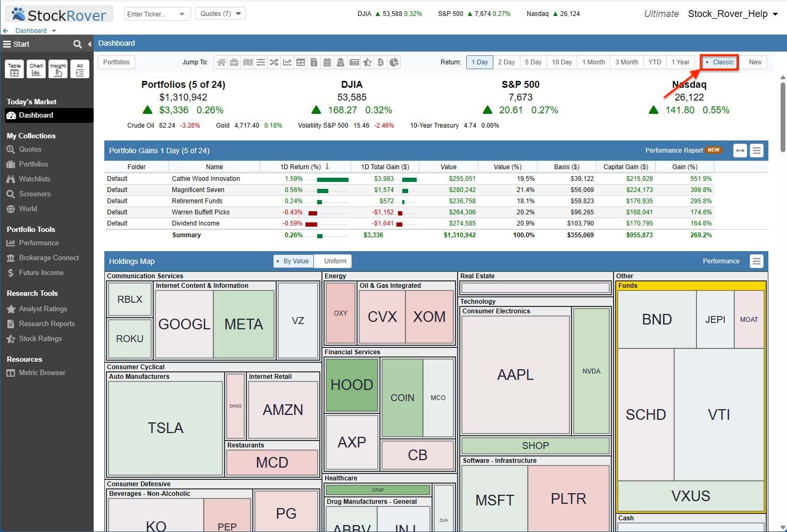Select the 10 Day return period
This screenshot has height=532, width=787.
[x=562, y=62]
